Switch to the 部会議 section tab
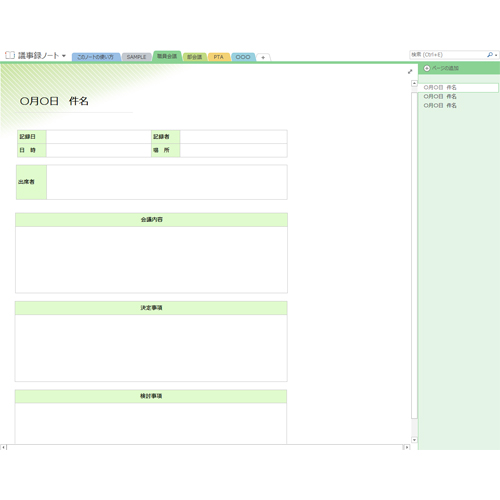This screenshot has height=500, width=500. pos(194,57)
